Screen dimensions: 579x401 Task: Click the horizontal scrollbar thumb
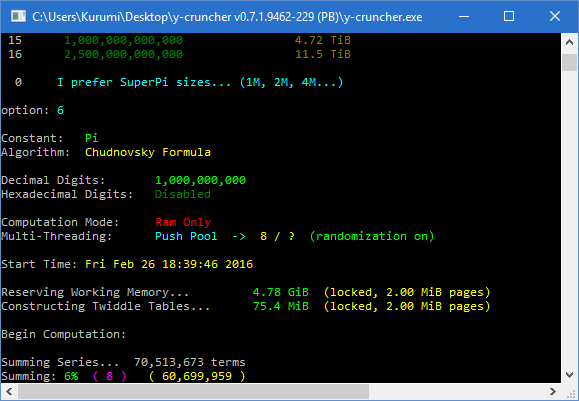click(x=193, y=391)
